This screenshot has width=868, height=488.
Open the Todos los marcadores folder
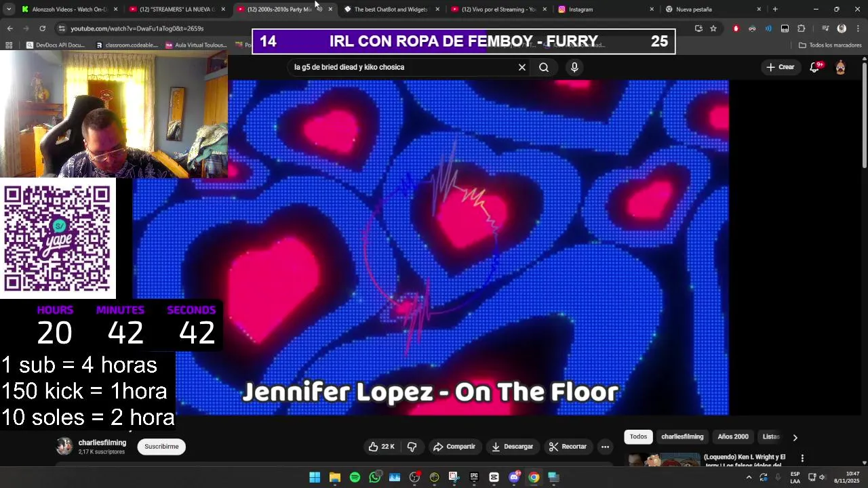[830, 45]
